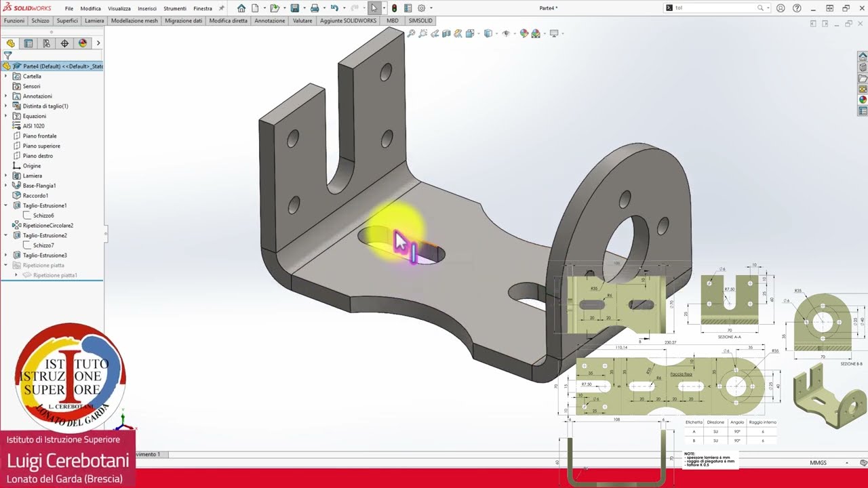Viewport: 868px width, 488px height.
Task: Show more manager tabs with the right arrow
Action: (98, 43)
